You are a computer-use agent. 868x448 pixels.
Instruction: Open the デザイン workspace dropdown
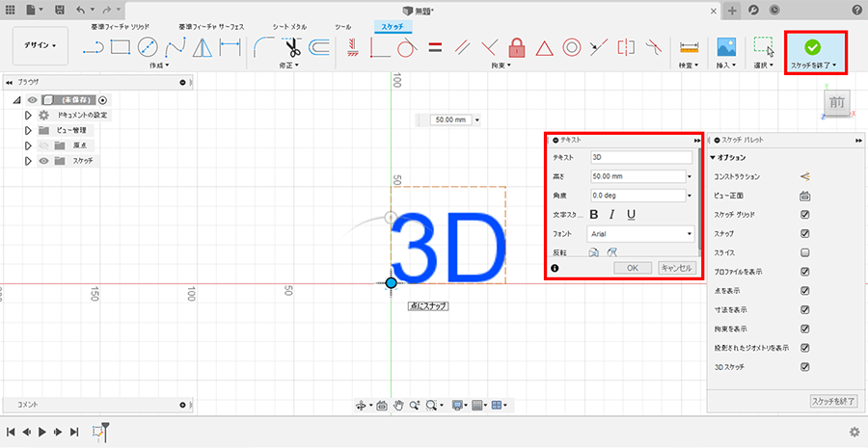click(41, 45)
